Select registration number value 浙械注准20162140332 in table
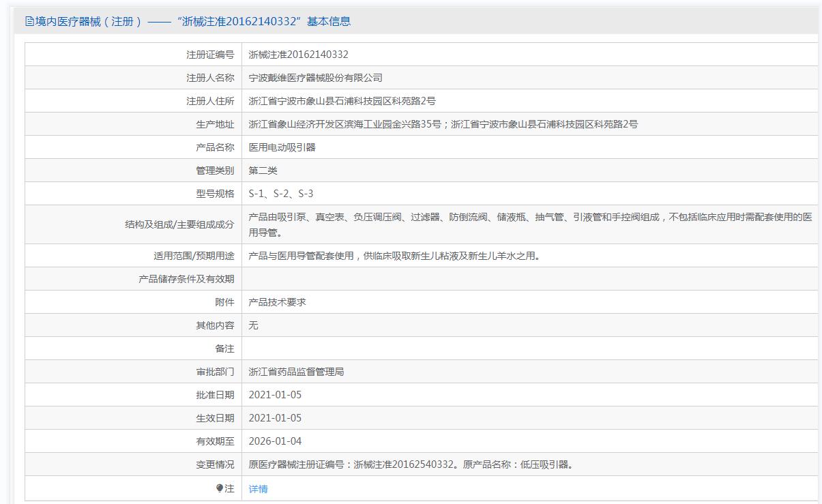 [298, 55]
